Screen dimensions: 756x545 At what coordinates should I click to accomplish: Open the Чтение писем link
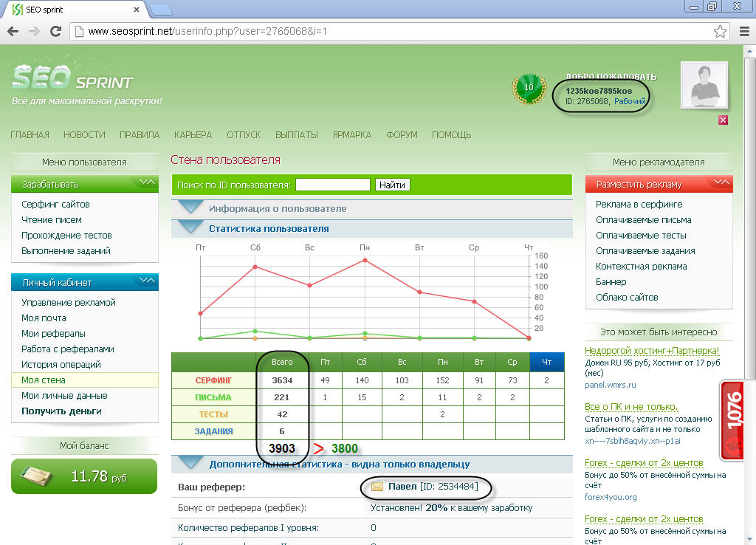click(x=52, y=220)
